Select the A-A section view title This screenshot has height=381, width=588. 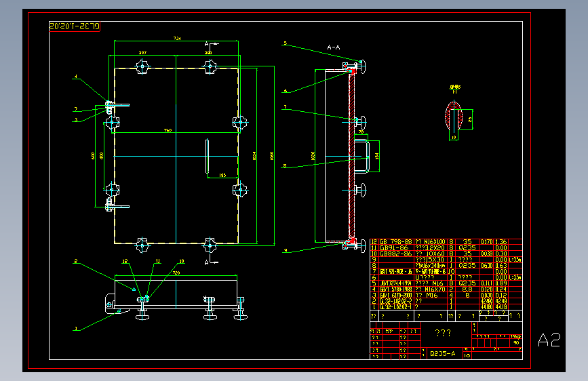[334, 47]
